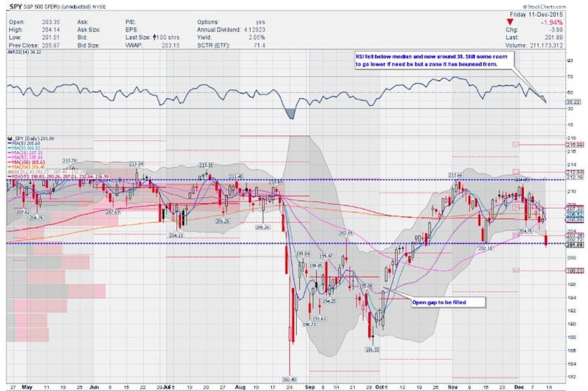
Task: Click the 202.18 November low label
Action: [x=486, y=248]
